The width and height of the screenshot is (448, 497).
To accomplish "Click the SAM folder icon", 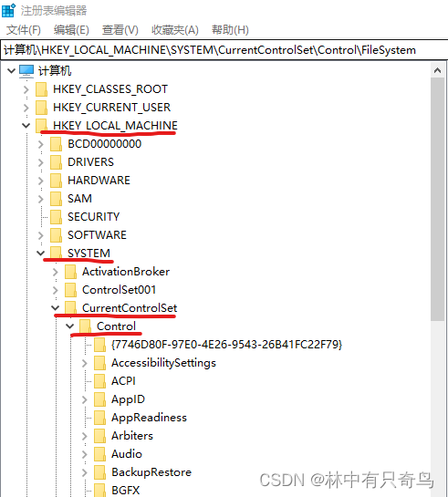I will coord(57,199).
